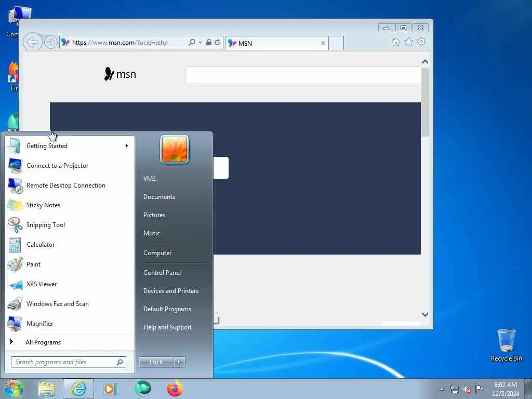The height and width of the screenshot is (399, 532).
Task: Open Pictures from Start menu
Action: pyautogui.click(x=154, y=215)
